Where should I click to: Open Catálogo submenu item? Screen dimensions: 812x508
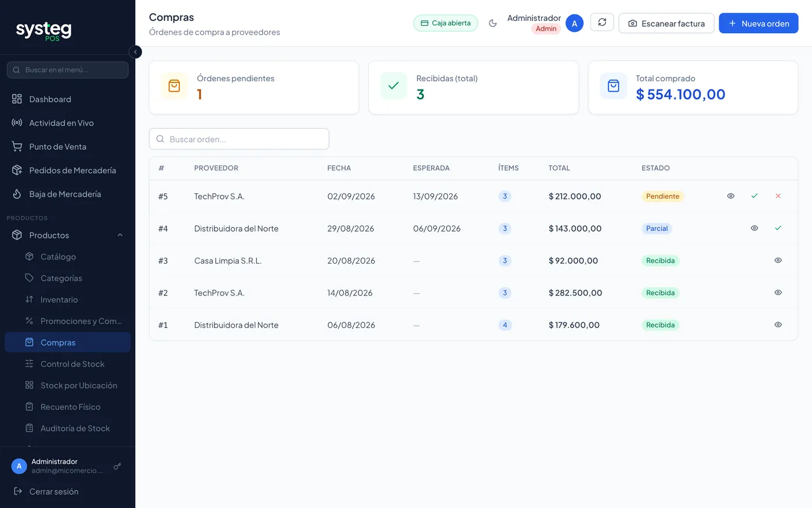67,257
